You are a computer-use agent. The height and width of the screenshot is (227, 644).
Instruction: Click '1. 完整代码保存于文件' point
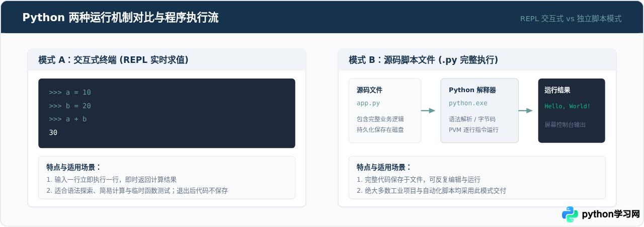pyautogui.click(x=419, y=180)
